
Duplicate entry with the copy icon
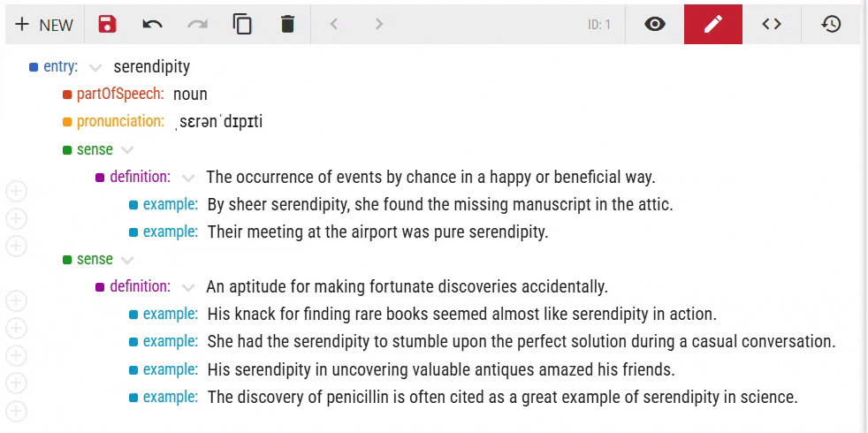click(x=242, y=24)
